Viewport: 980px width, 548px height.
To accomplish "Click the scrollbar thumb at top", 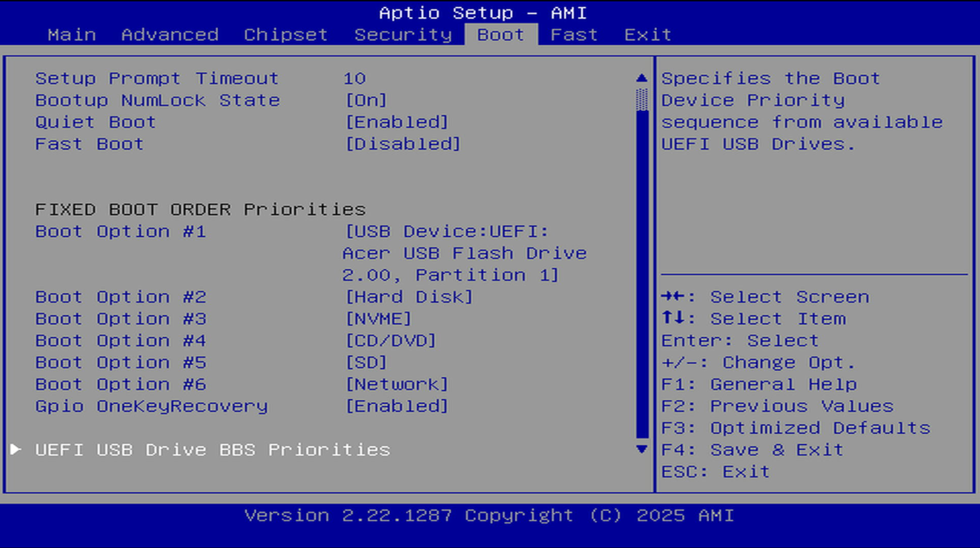I will (642, 100).
